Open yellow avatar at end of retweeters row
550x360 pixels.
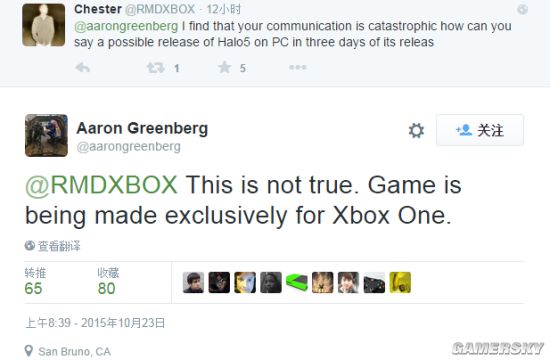click(x=400, y=282)
